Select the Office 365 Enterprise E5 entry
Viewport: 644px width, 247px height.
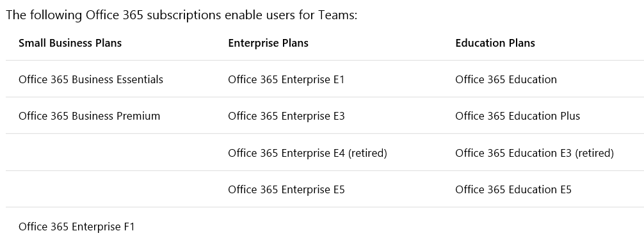point(286,189)
